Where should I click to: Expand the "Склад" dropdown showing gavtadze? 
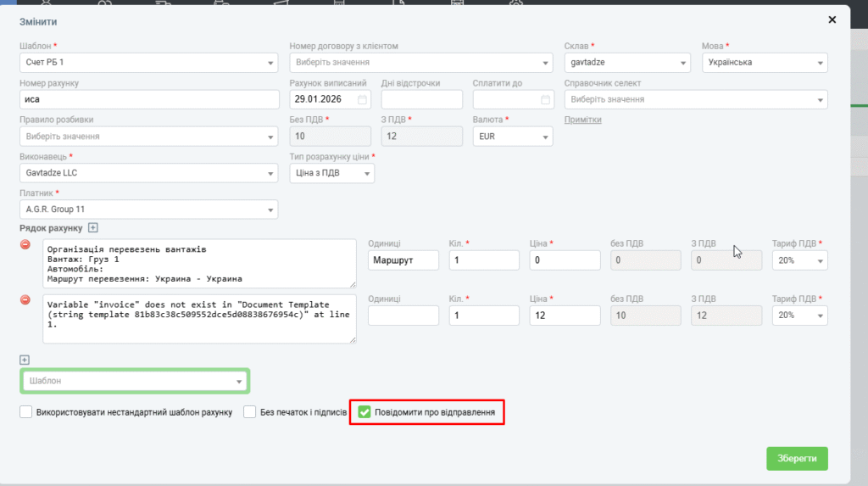(627, 63)
